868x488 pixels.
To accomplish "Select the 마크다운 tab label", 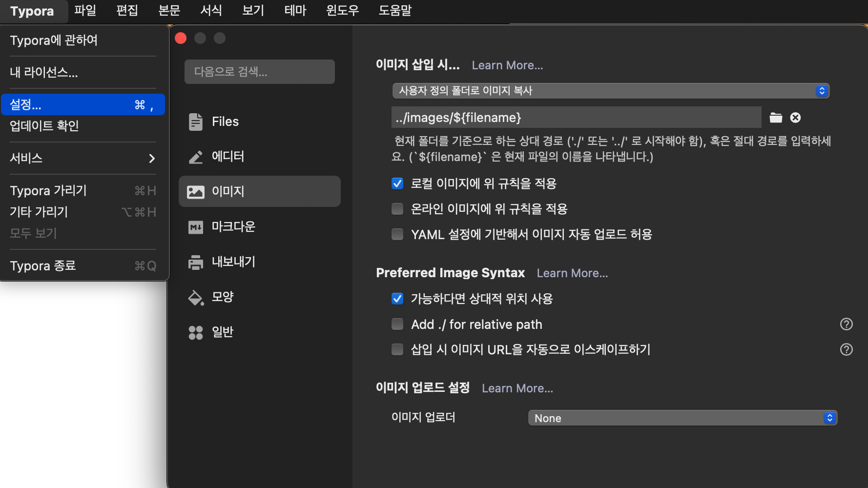I will (x=233, y=227).
